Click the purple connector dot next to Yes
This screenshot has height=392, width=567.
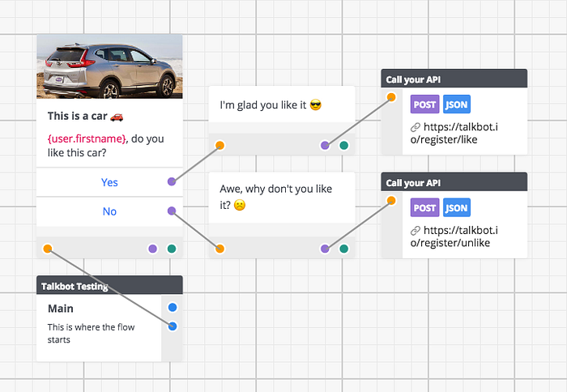[x=172, y=181]
